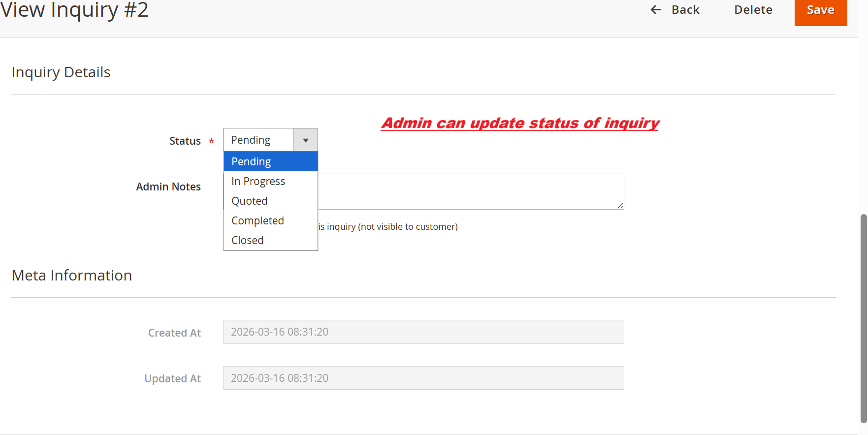
Task: Click the Status dropdown arrow button
Action: [305, 140]
